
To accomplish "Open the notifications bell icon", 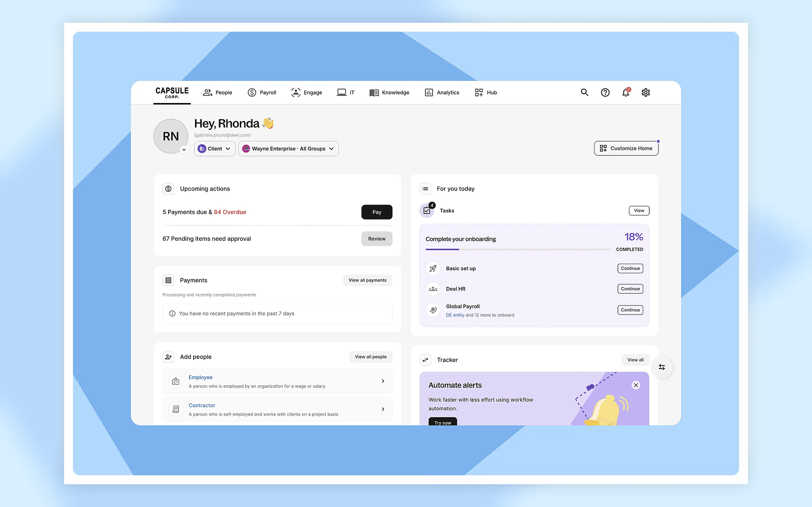I will point(626,92).
